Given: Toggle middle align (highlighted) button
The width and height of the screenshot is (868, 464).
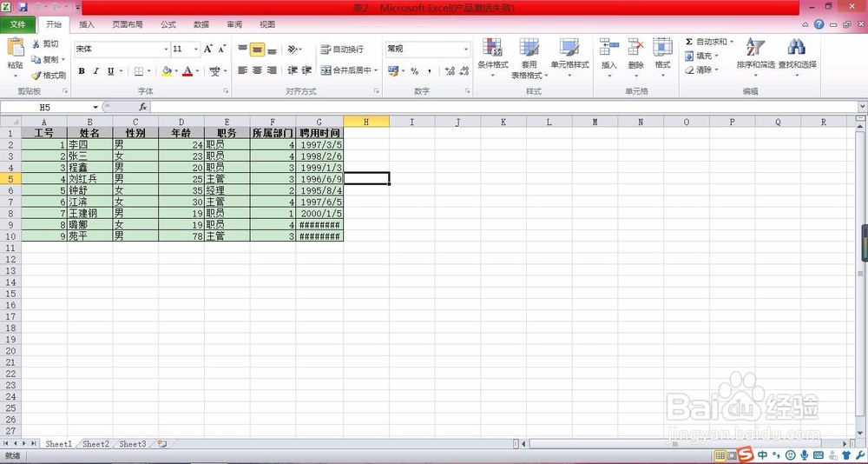Looking at the screenshot, I should 257,50.
